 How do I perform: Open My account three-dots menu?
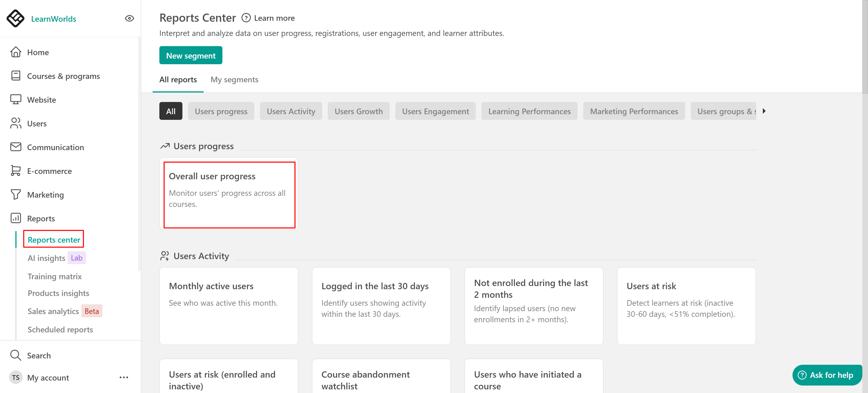(124, 377)
